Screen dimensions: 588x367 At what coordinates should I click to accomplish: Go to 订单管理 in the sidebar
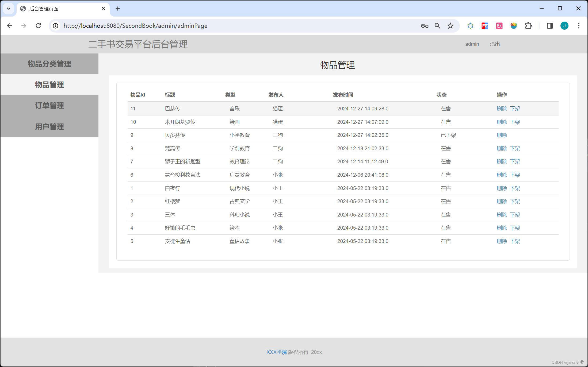(49, 106)
